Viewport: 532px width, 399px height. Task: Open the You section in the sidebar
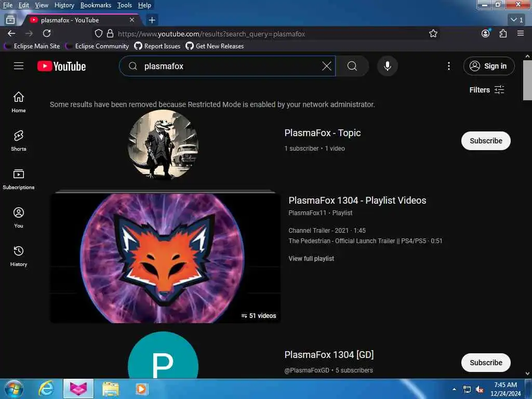click(19, 218)
